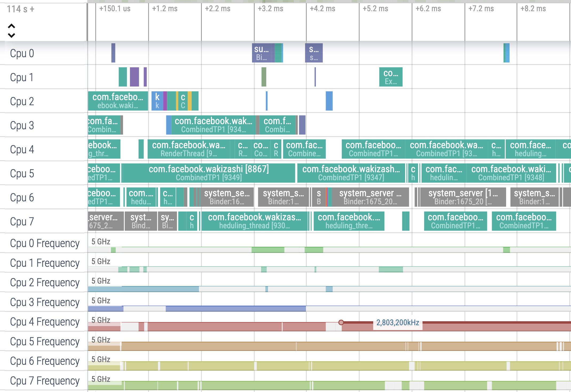Select RenderThread slice on Cpu 4
The height and width of the screenshot is (392, 571).
pos(188,149)
